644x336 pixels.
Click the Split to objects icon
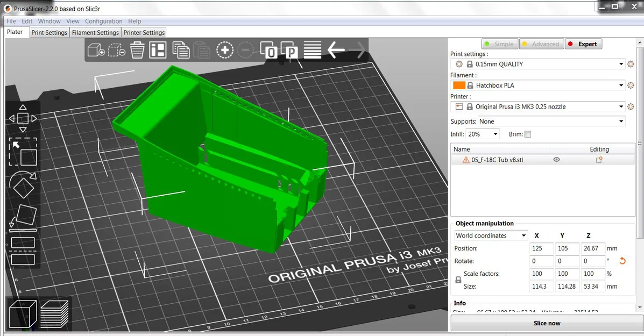268,50
